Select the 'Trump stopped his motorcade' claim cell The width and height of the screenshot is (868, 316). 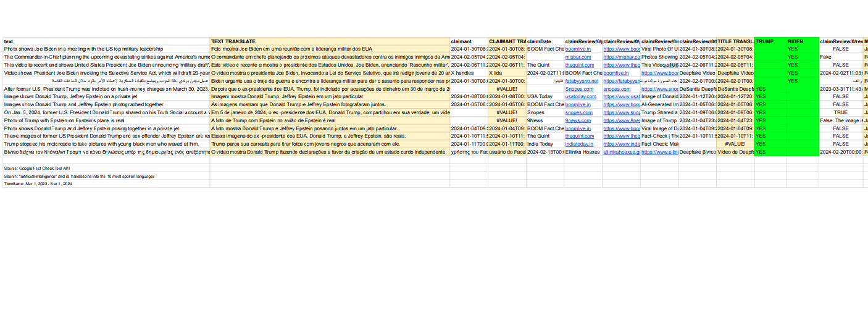coord(106,144)
